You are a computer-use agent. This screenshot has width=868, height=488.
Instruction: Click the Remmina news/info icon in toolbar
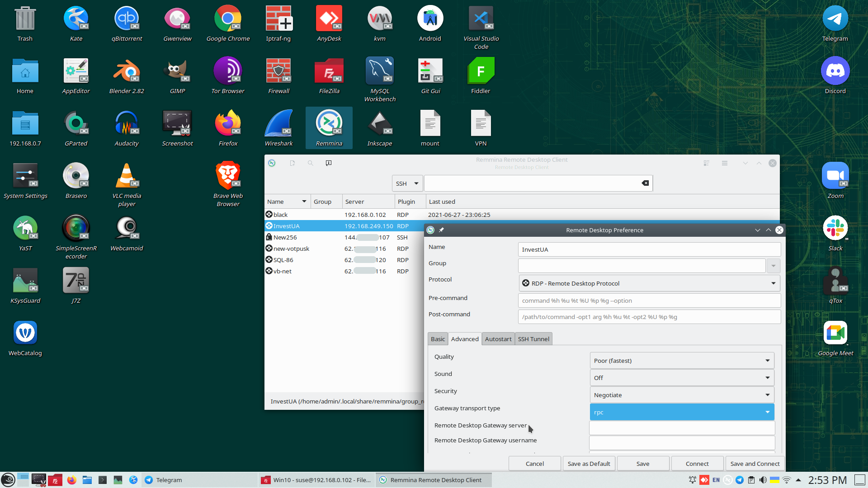pos(329,163)
